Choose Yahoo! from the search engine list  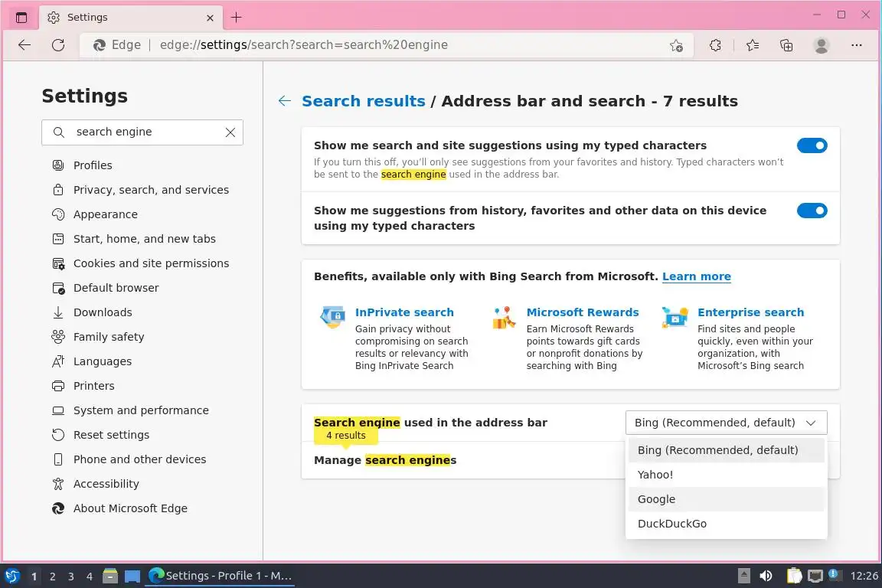click(x=726, y=475)
